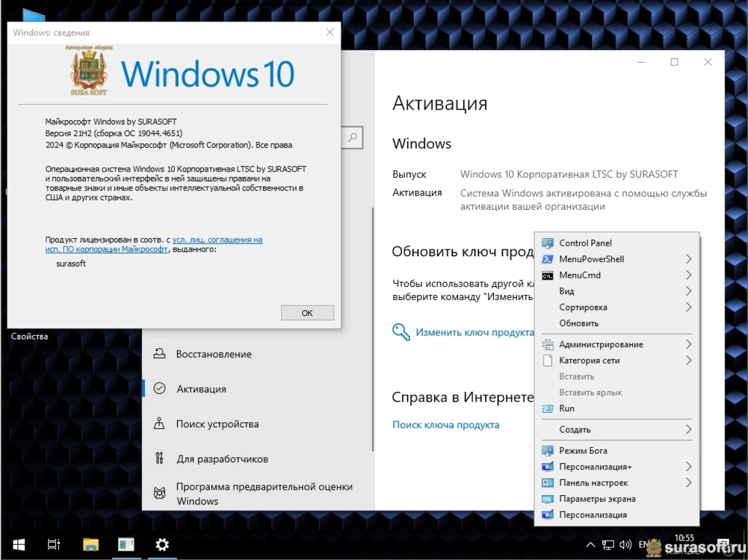Click the Персонализация icon at menu bottom
Screen dimensions: 748x560
click(x=548, y=515)
